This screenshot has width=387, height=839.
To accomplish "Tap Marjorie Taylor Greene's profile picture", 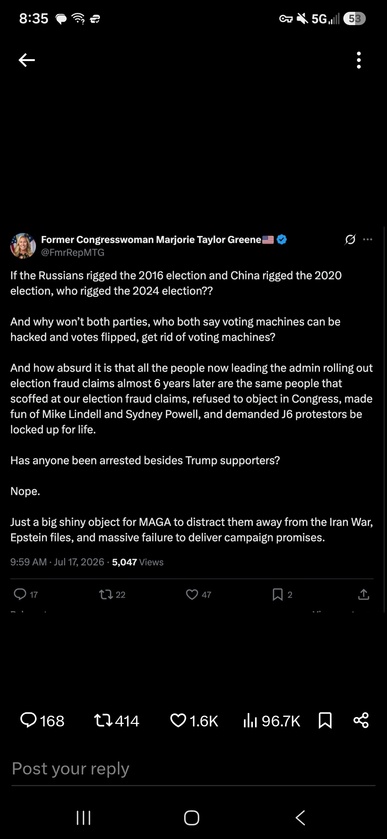I will click(x=23, y=246).
